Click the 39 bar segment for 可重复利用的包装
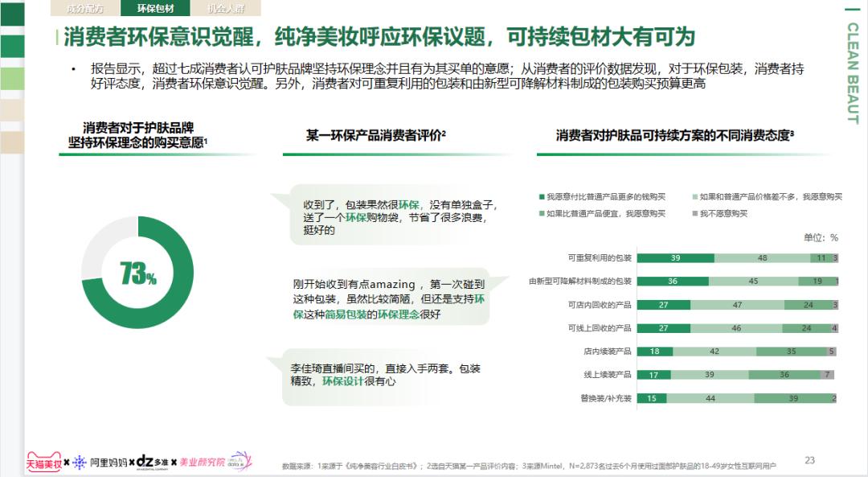 [675, 259]
